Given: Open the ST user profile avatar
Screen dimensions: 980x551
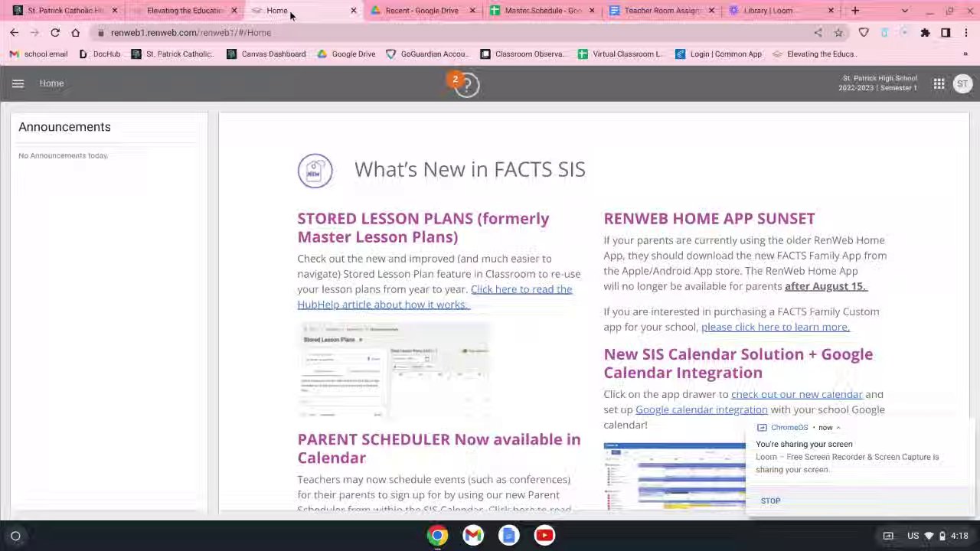Looking at the screenshot, I should click(962, 84).
